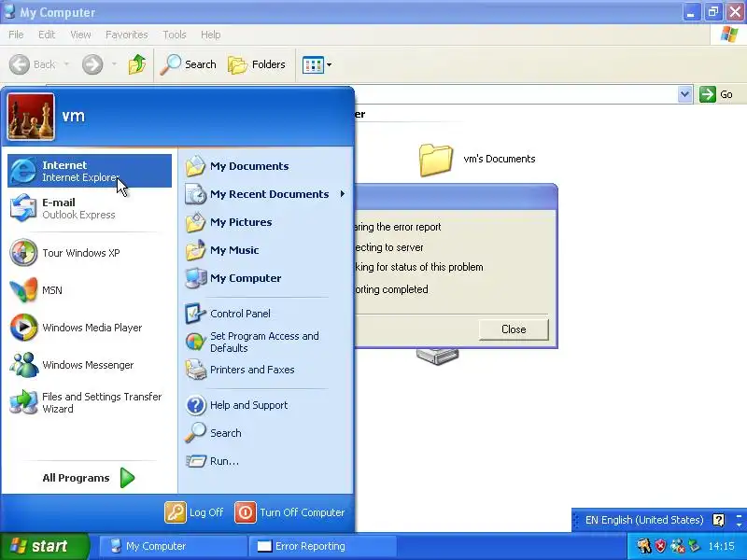Switch to My Computer taskbar button
This screenshot has width=747, height=560.
(173, 546)
